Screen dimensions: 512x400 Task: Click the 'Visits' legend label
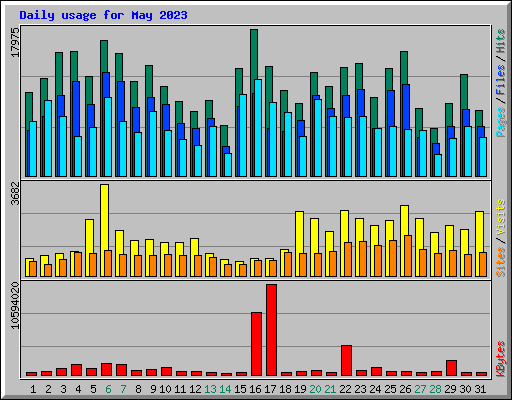coord(501,218)
